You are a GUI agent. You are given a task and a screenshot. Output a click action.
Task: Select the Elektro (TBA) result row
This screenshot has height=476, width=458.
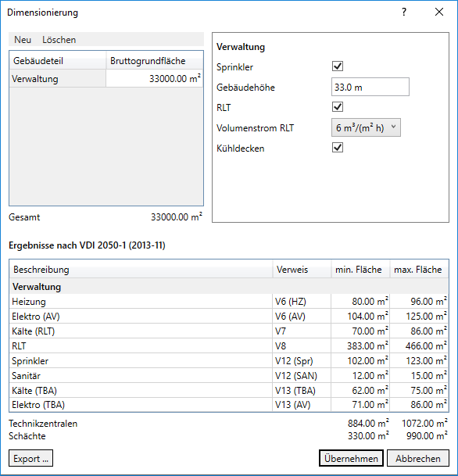point(229,405)
